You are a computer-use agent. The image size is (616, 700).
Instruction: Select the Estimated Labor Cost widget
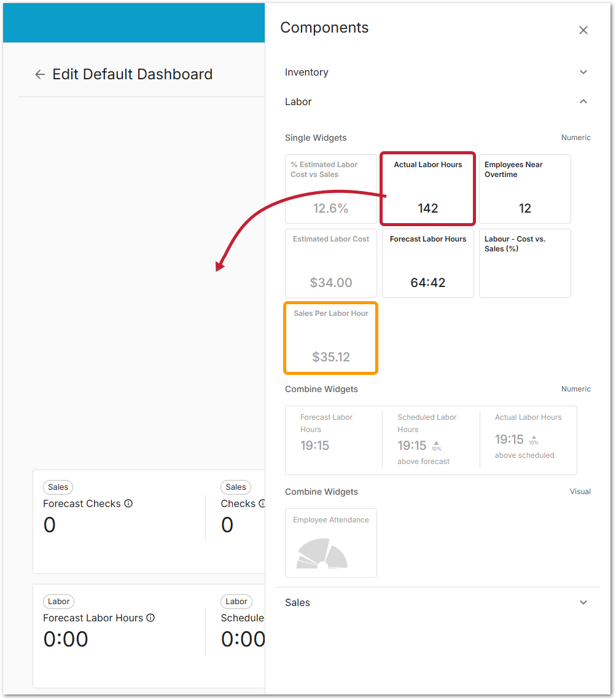[330, 263]
